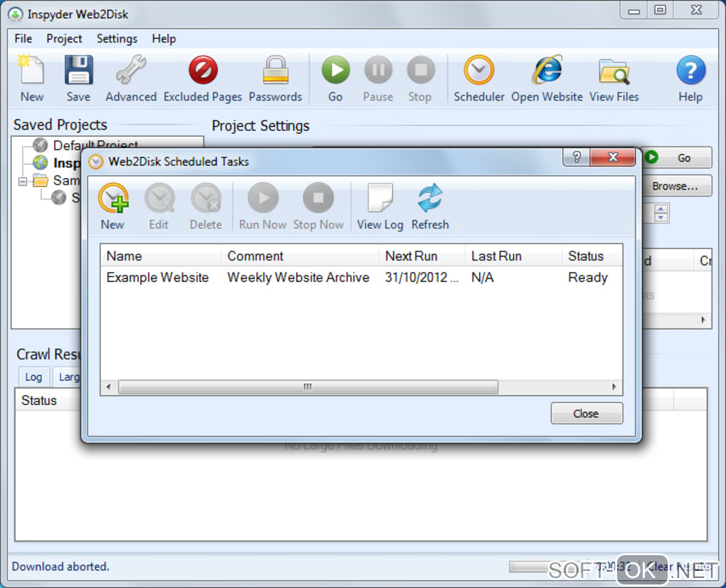Open the Scheduler clock icon
The width and height of the screenshot is (726, 588).
[x=479, y=78]
